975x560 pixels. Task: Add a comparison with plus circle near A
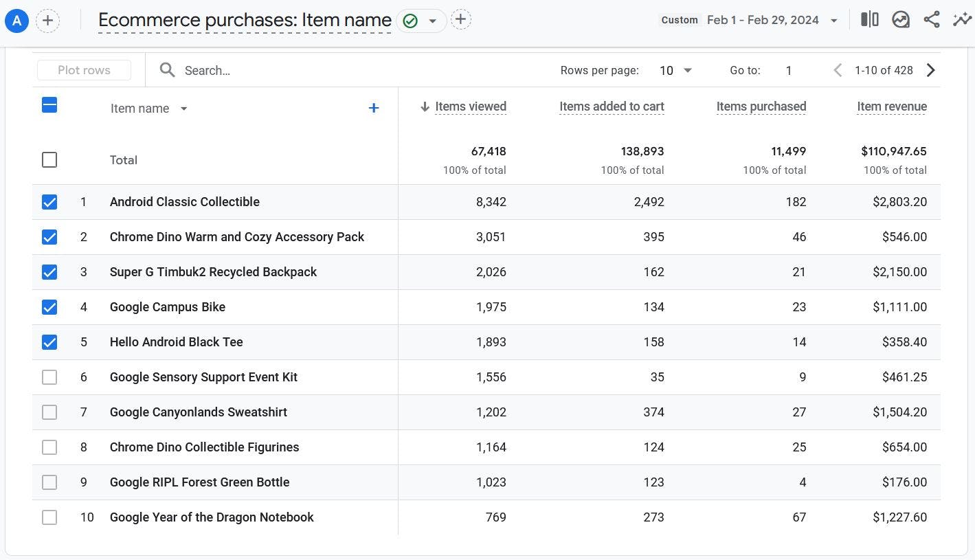point(47,21)
